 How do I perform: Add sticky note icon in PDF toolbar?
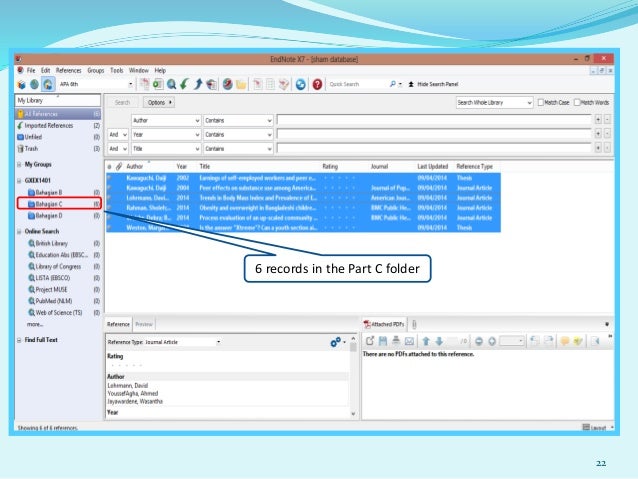click(x=565, y=341)
